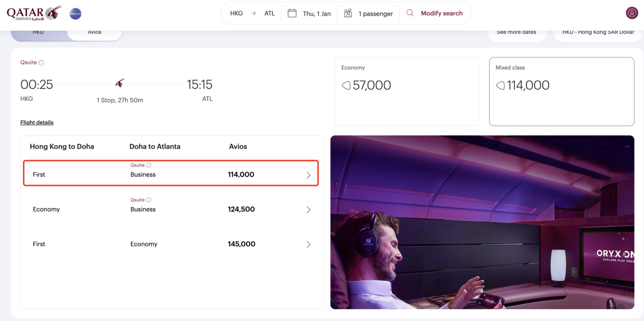644x321 pixels.
Task: Open Qsuite info icon above flight times
Action: coord(42,63)
